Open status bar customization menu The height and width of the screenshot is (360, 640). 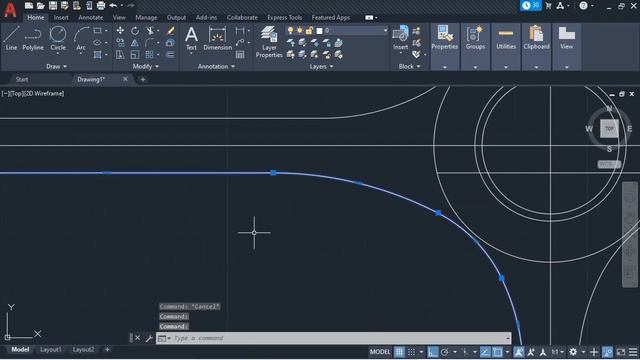[x=633, y=352]
